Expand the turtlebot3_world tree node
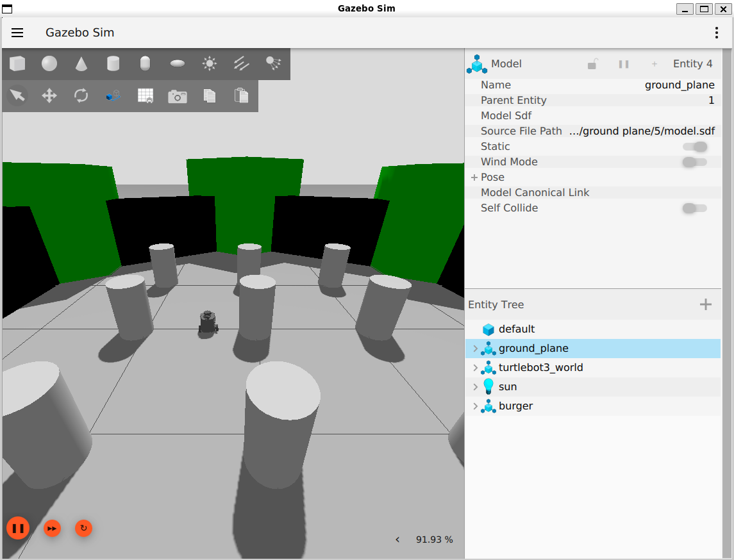The image size is (734, 560). [x=475, y=368]
